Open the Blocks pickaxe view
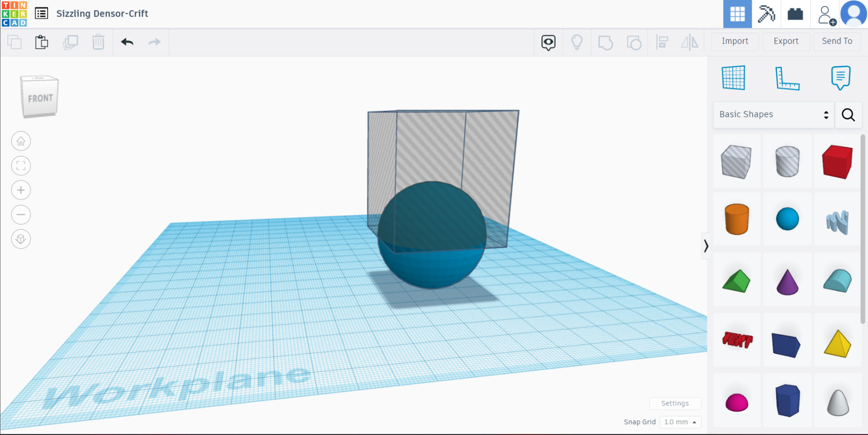 pos(766,14)
